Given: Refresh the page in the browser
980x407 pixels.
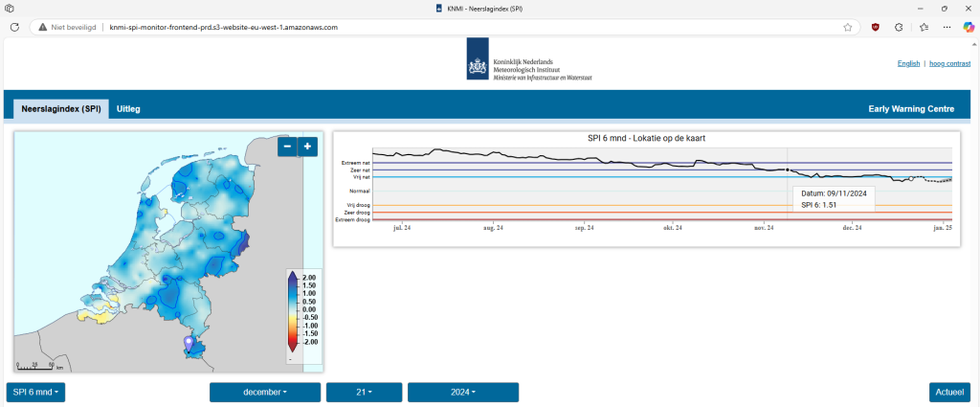Looking at the screenshot, I should coord(14,27).
